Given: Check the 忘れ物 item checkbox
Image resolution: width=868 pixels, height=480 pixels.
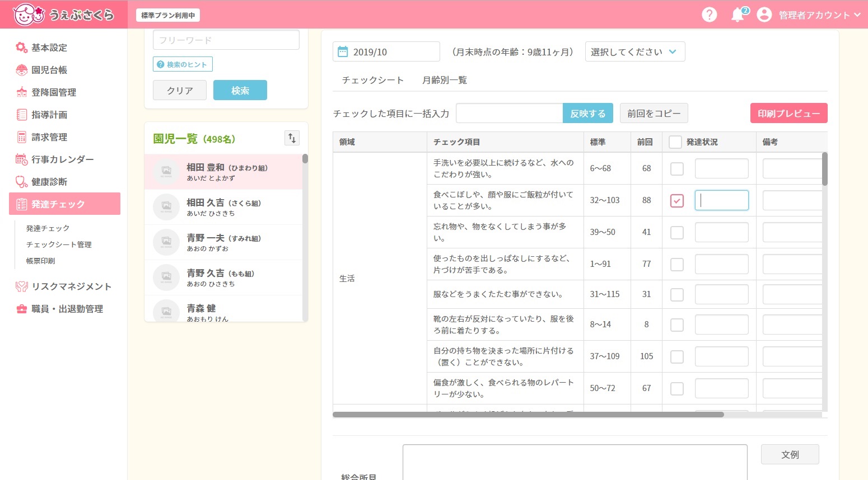Looking at the screenshot, I should pyautogui.click(x=677, y=232).
